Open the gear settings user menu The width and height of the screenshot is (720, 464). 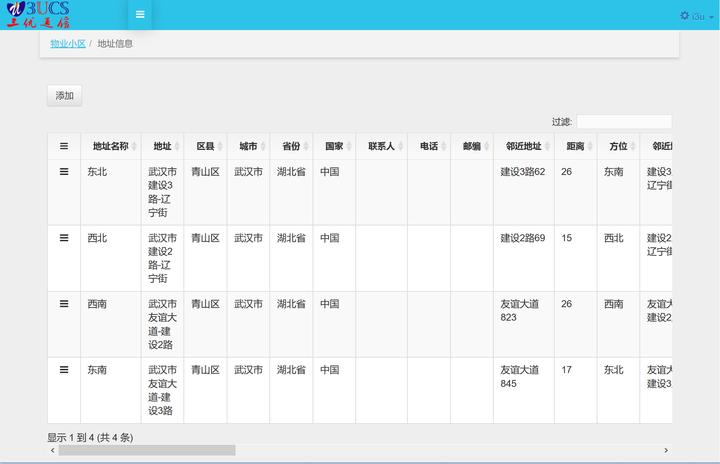pyautogui.click(x=697, y=16)
